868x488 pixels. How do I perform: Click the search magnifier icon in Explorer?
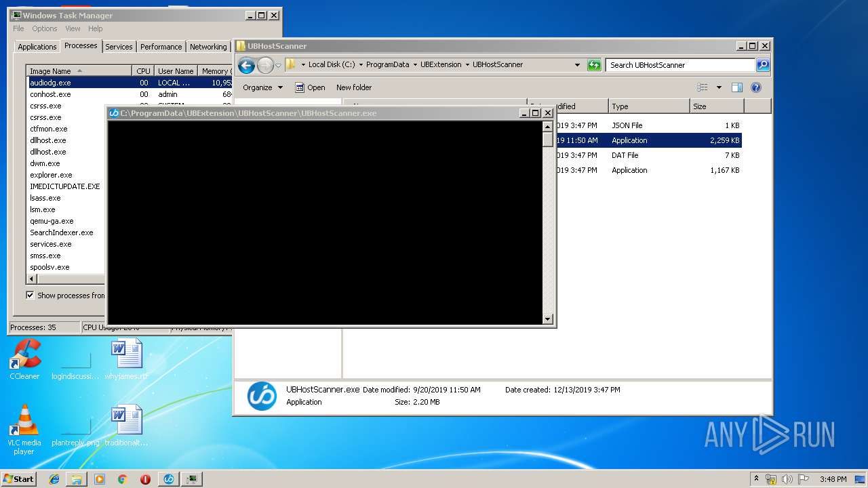click(763, 65)
